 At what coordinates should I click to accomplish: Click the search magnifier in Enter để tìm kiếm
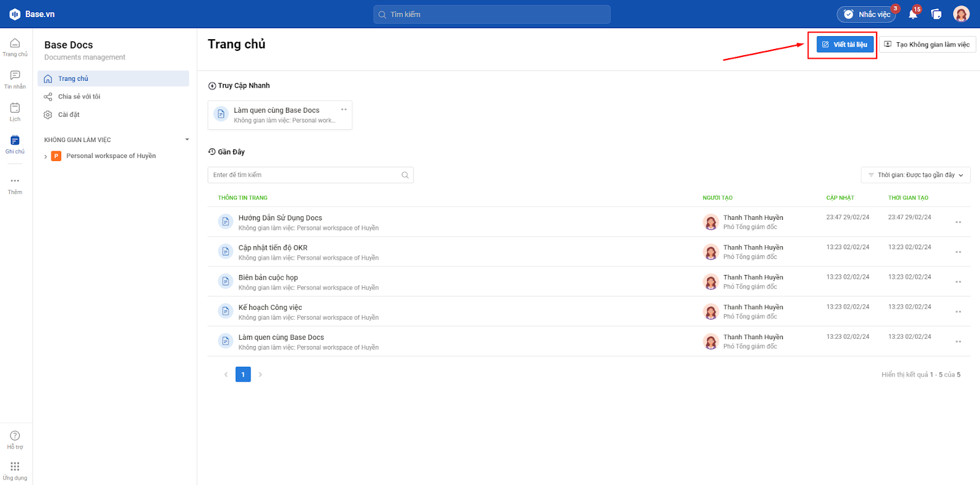(x=405, y=175)
